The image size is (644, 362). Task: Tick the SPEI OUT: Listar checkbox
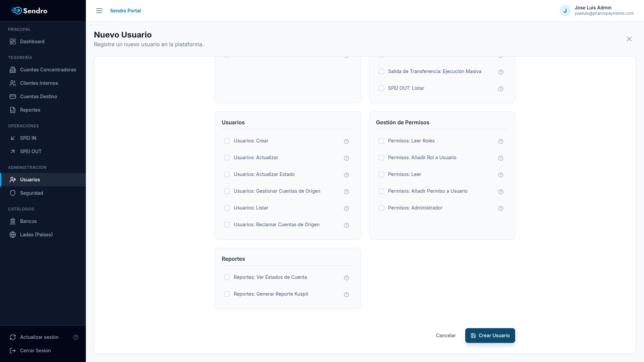[381, 88]
